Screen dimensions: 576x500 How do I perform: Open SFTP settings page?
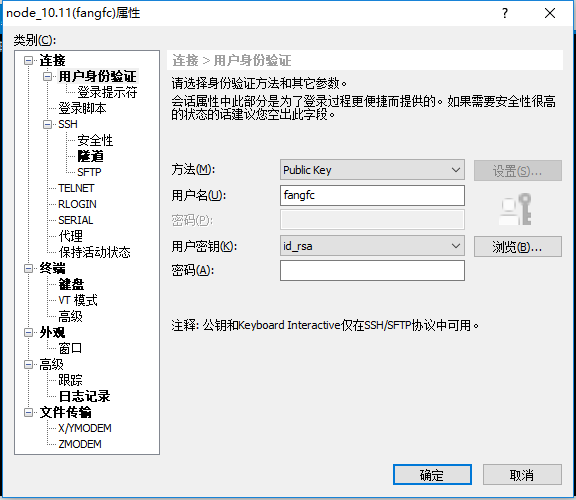[x=89, y=172]
